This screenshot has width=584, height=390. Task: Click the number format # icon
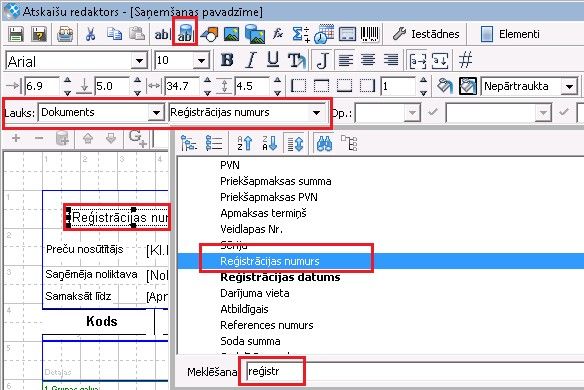[x=465, y=60]
